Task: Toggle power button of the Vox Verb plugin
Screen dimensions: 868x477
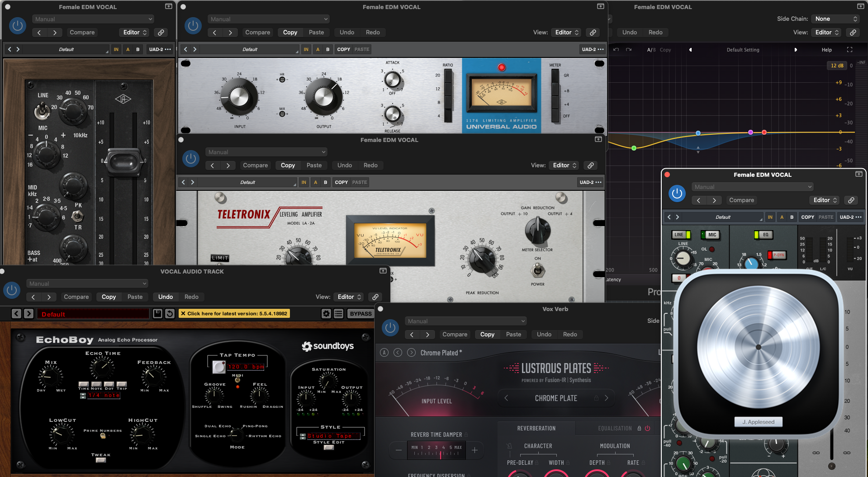Action: pos(390,327)
